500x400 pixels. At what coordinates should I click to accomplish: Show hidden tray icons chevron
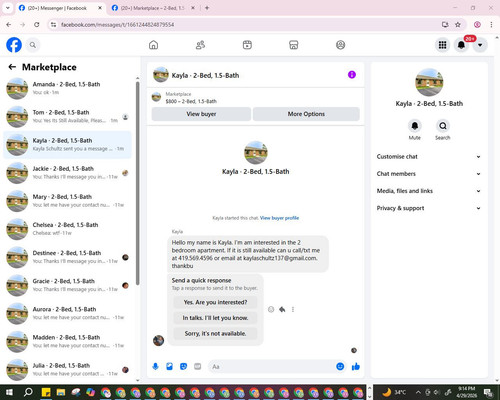[x=418, y=392]
